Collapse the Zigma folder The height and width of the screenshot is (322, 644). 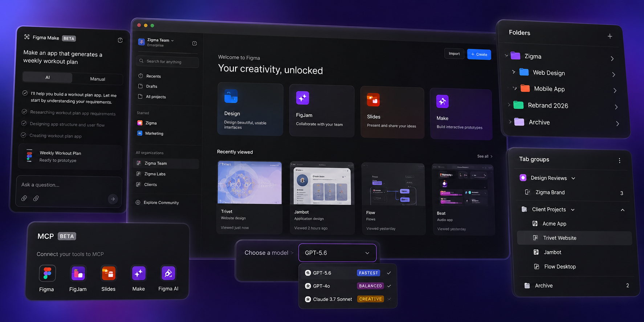click(506, 56)
